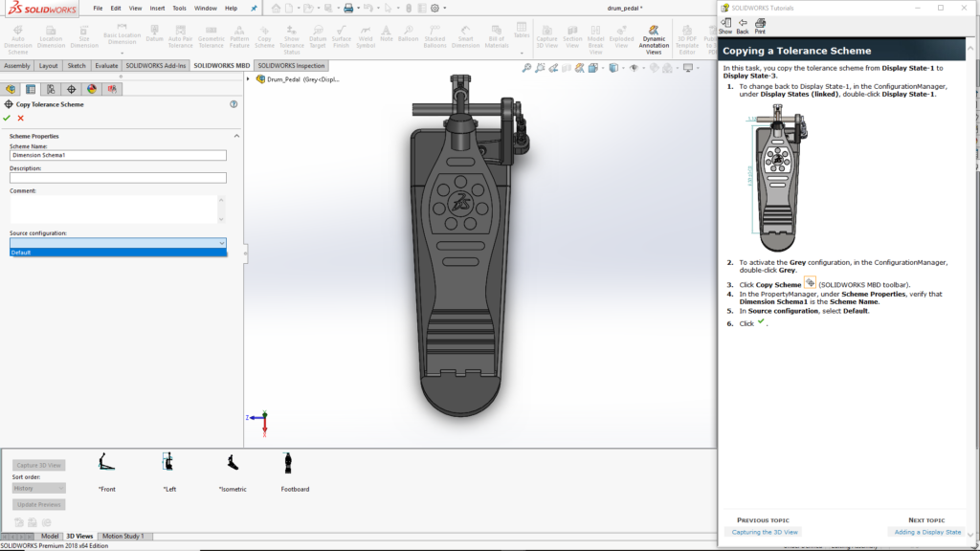Open the DimXpertManager crosshair tab
980x551 pixels.
point(71,89)
